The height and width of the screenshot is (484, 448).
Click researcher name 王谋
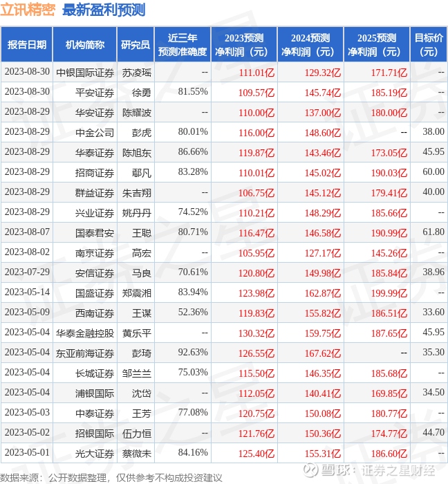point(142,314)
